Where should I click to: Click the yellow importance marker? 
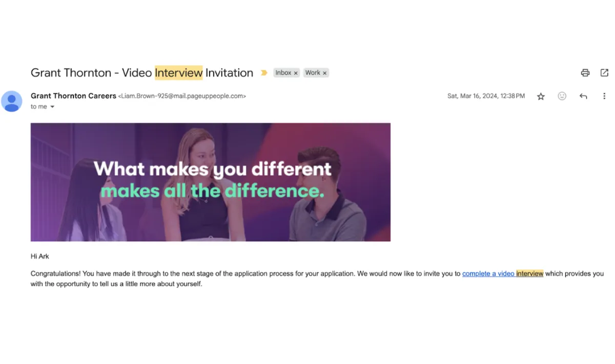[264, 73]
